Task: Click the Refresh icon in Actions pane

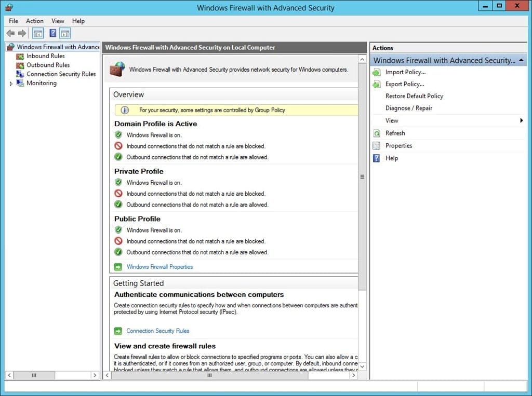Action: coord(377,133)
